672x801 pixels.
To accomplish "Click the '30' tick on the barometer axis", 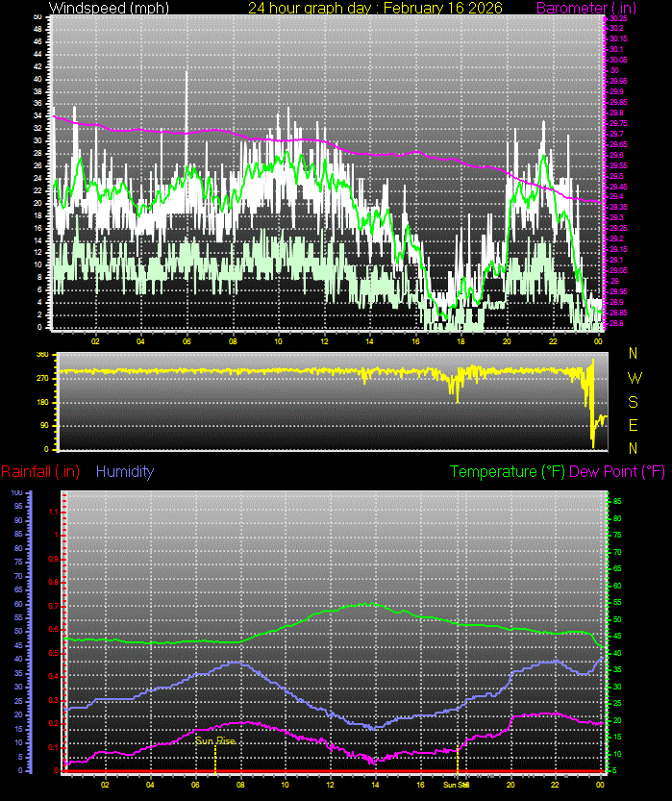I will click(x=614, y=70).
